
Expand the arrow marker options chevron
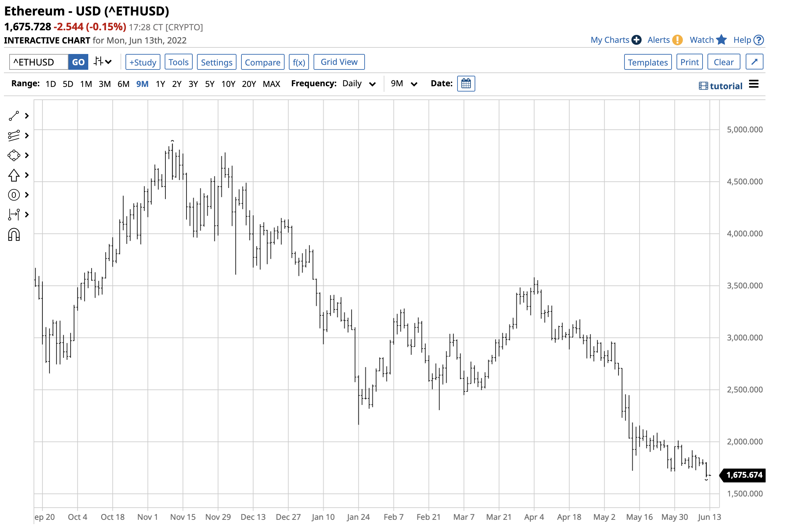(x=27, y=175)
